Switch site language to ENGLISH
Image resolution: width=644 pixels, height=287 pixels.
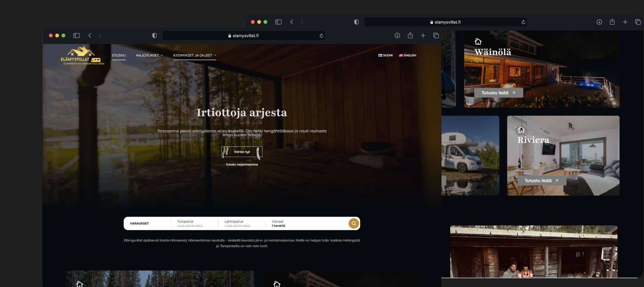click(408, 55)
